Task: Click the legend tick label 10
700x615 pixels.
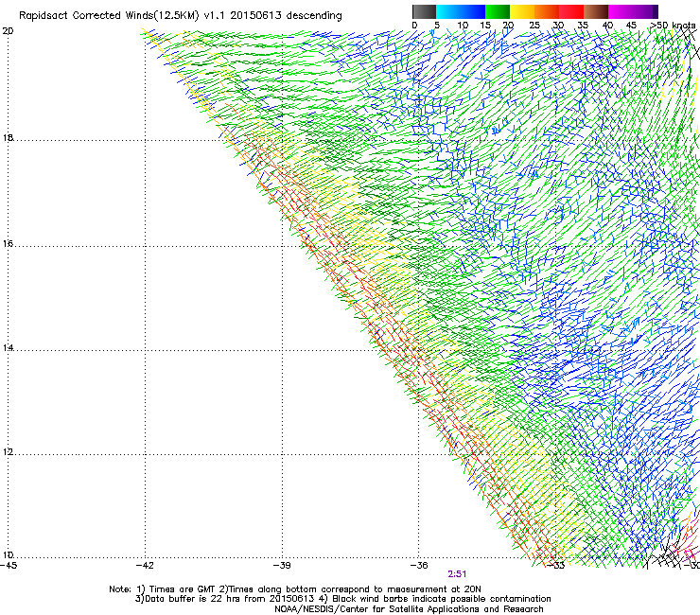Action: pyautogui.click(x=463, y=26)
